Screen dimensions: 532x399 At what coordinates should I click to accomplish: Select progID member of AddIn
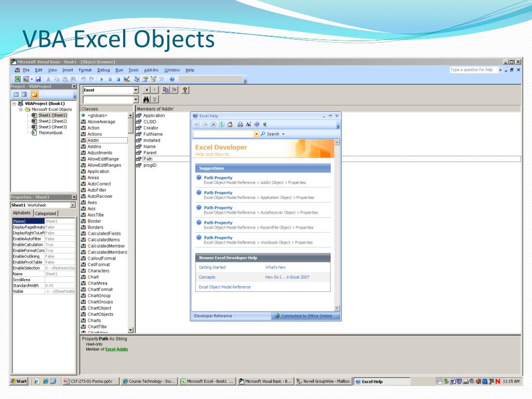150,166
